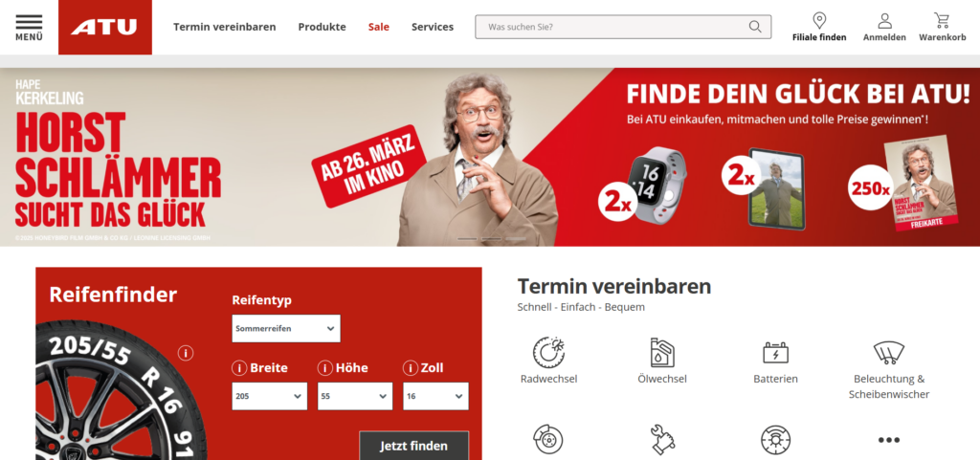Open the Sale menu item
Screen dimensions: 980x460
click(379, 27)
